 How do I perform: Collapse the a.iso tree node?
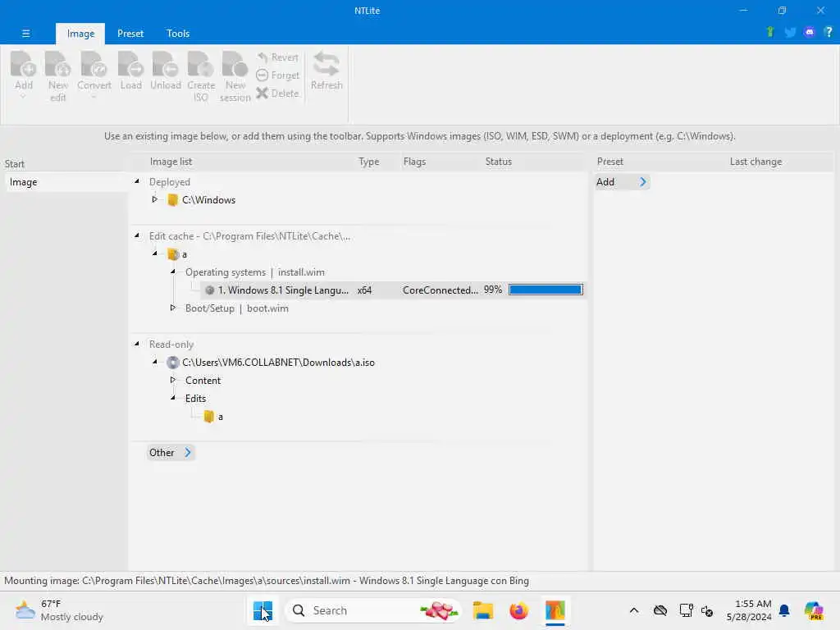[155, 362]
